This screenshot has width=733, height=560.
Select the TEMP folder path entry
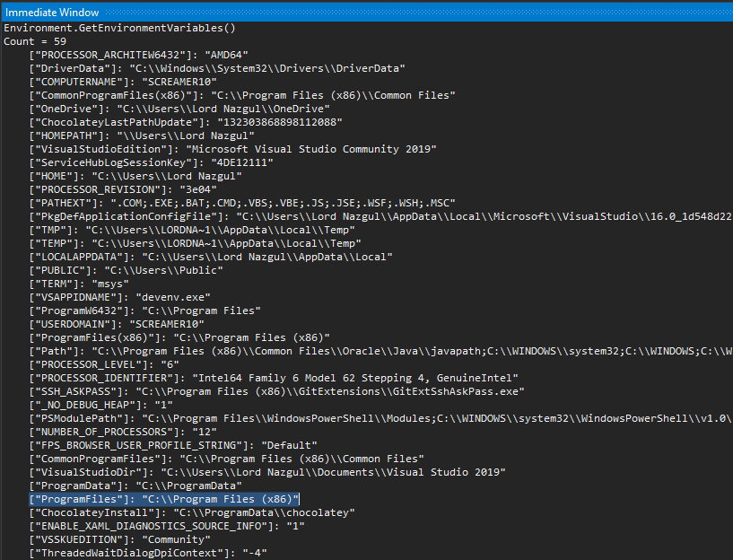tap(179, 243)
